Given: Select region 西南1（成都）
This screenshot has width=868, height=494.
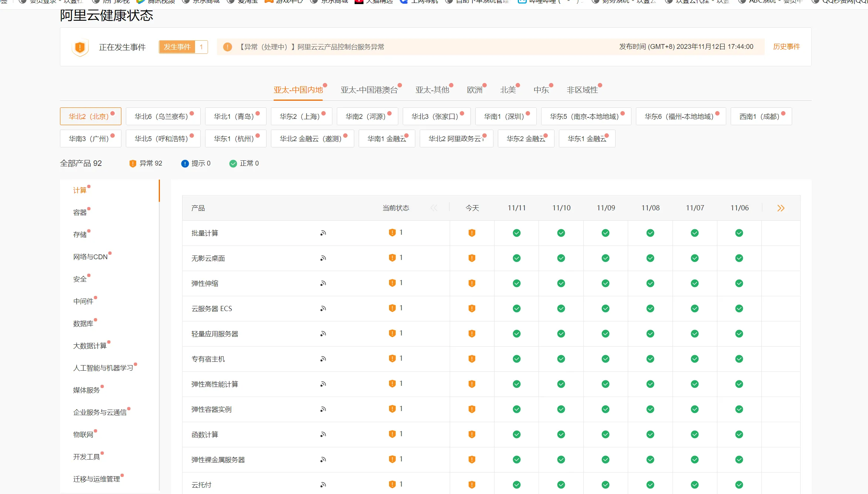Looking at the screenshot, I should [761, 116].
